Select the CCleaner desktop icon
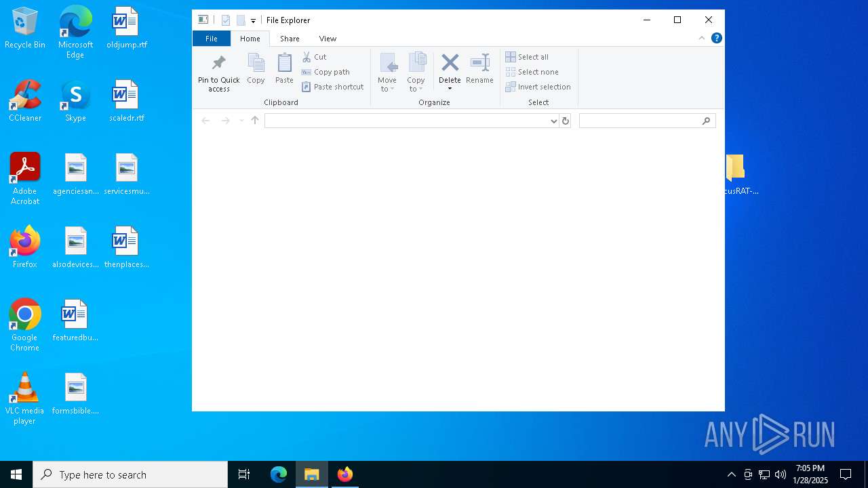This screenshot has width=868, height=488. point(25,101)
